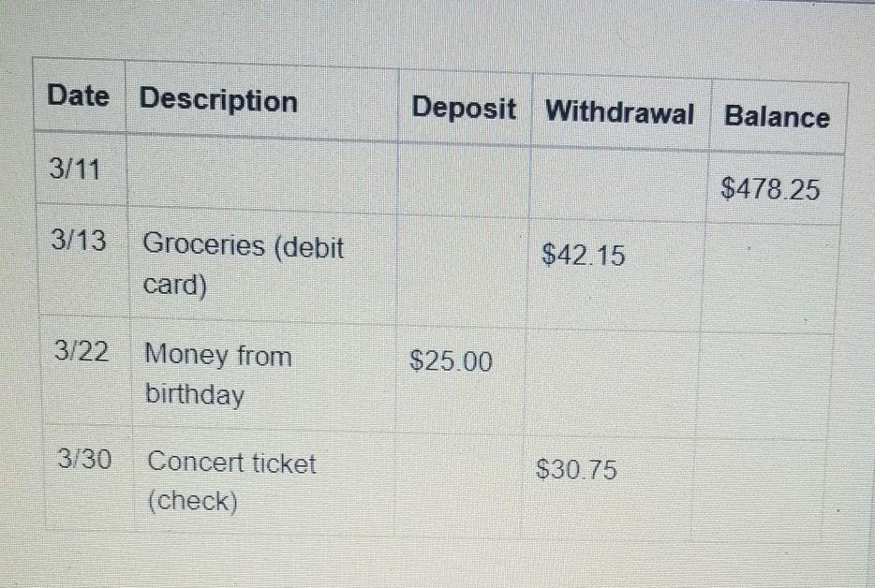The image size is (875, 588).
Task: Select the $42.15 withdrawal amount
Action: 583,255
